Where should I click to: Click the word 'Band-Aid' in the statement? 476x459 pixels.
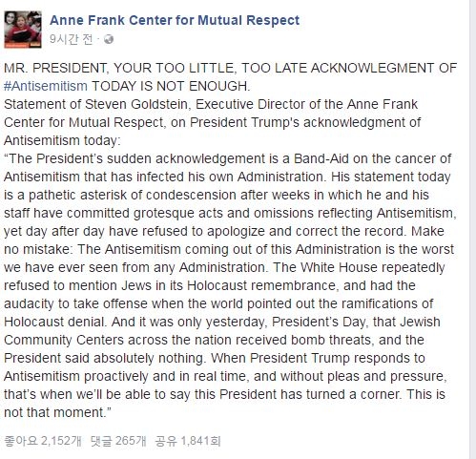tap(321, 158)
